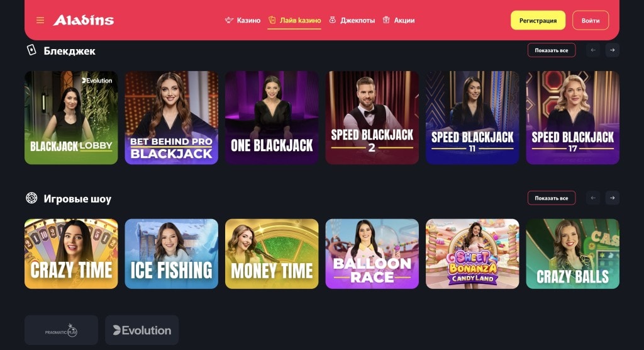644x350 pixels.
Task: Show all game shows
Action: point(552,198)
